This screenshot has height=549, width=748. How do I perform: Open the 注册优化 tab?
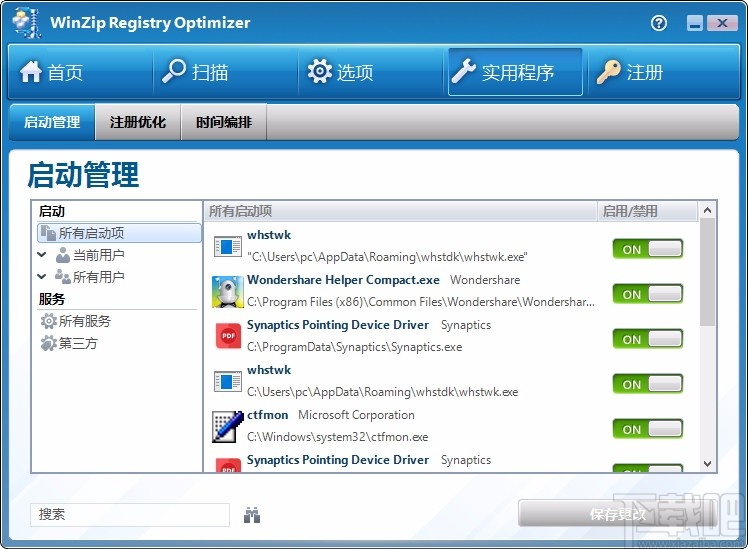(138, 122)
